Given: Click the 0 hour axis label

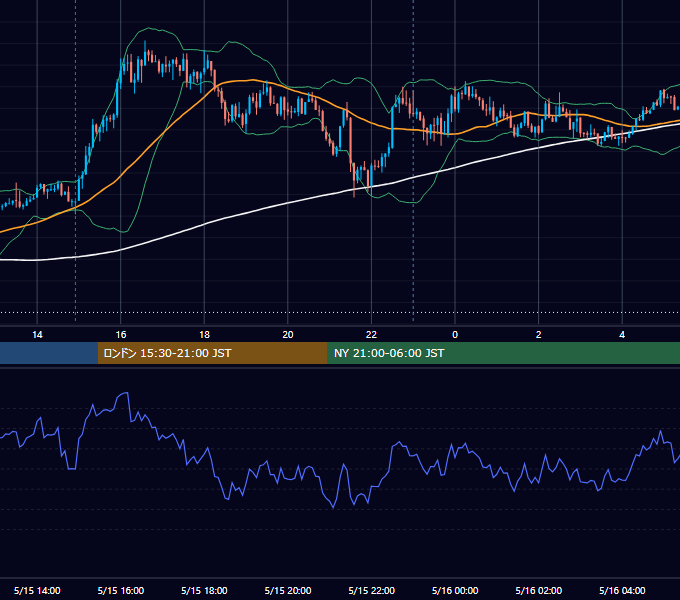Looking at the screenshot, I should (455, 335).
